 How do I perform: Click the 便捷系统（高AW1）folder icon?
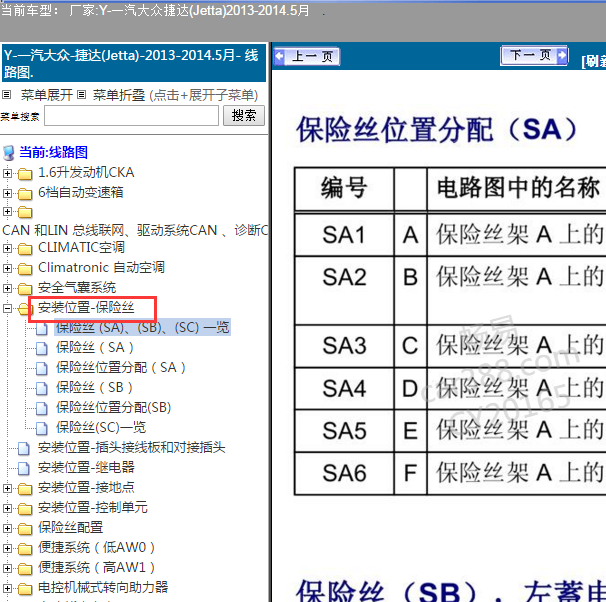tap(25, 569)
